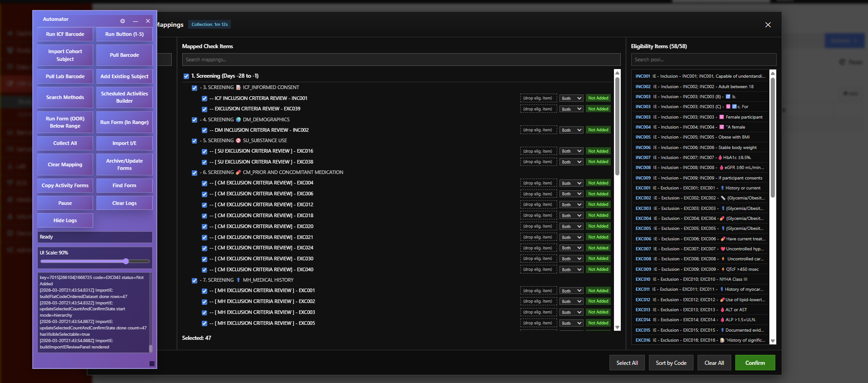Click the icon in EXC015 eligibility row
The height and width of the screenshot is (383, 868).
(723, 330)
